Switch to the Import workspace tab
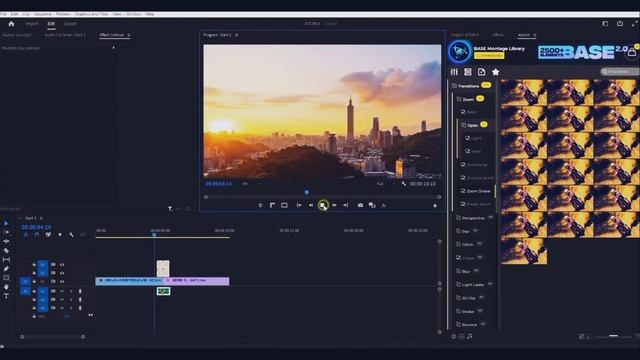The image size is (640, 360). click(32, 24)
